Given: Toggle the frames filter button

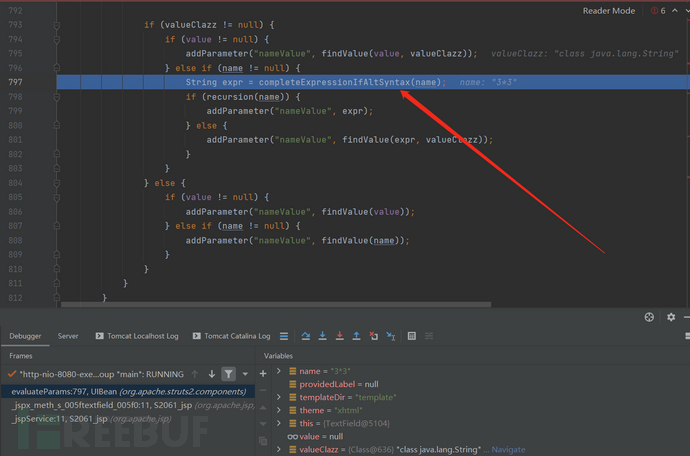Looking at the screenshot, I should tap(228, 373).
